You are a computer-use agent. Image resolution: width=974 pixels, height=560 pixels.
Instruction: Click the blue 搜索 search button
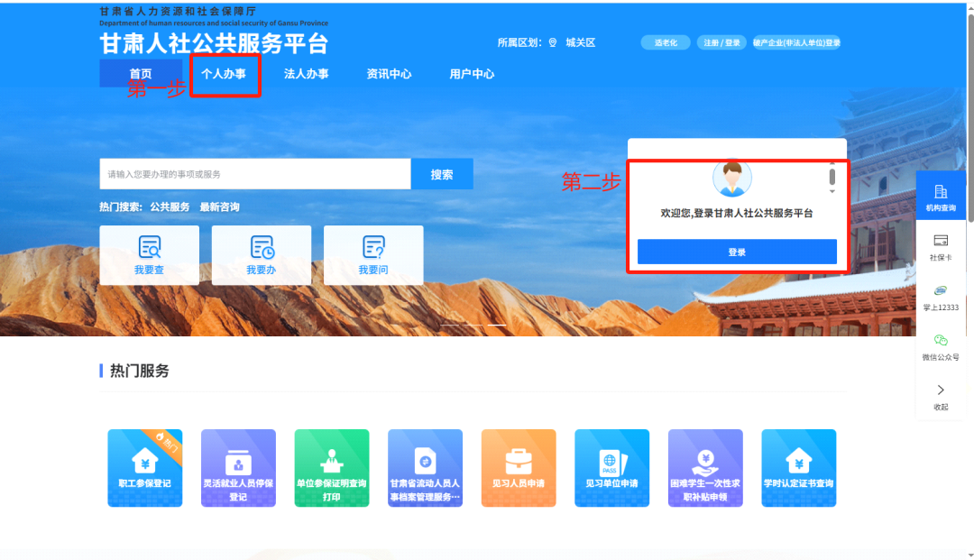pos(442,174)
